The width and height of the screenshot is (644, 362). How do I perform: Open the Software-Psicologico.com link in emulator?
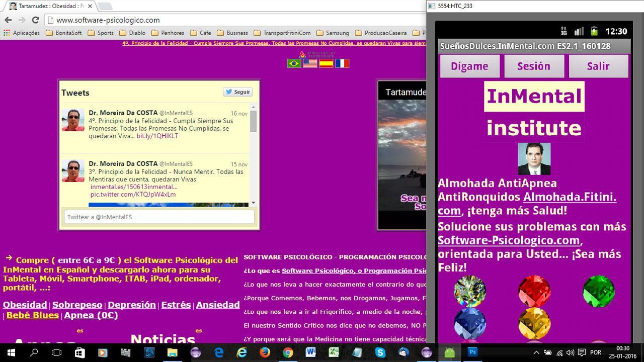click(509, 240)
